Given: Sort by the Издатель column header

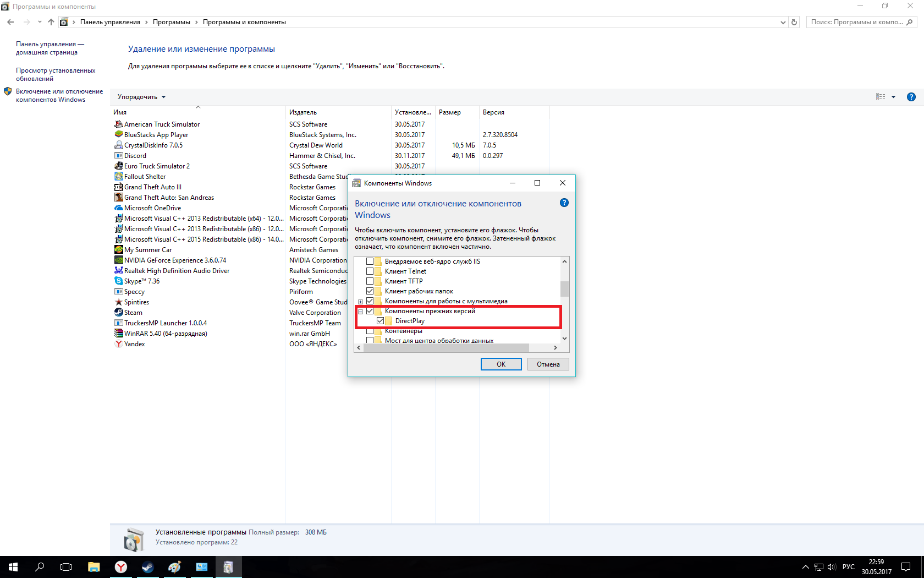Looking at the screenshot, I should pyautogui.click(x=338, y=112).
